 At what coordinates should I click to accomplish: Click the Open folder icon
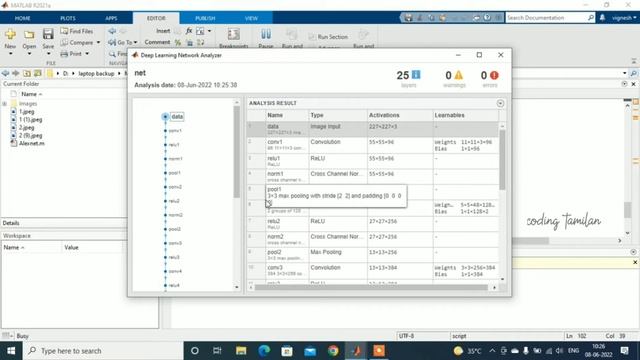29,35
